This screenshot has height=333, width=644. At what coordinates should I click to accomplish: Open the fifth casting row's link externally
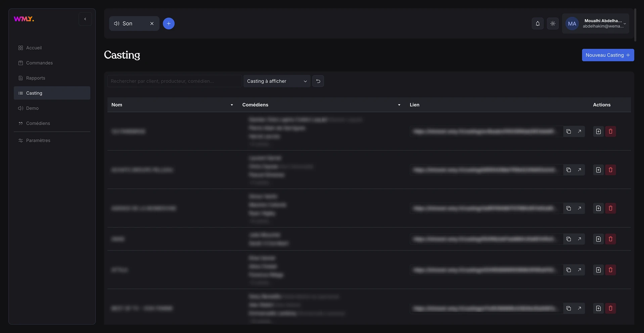click(580, 270)
